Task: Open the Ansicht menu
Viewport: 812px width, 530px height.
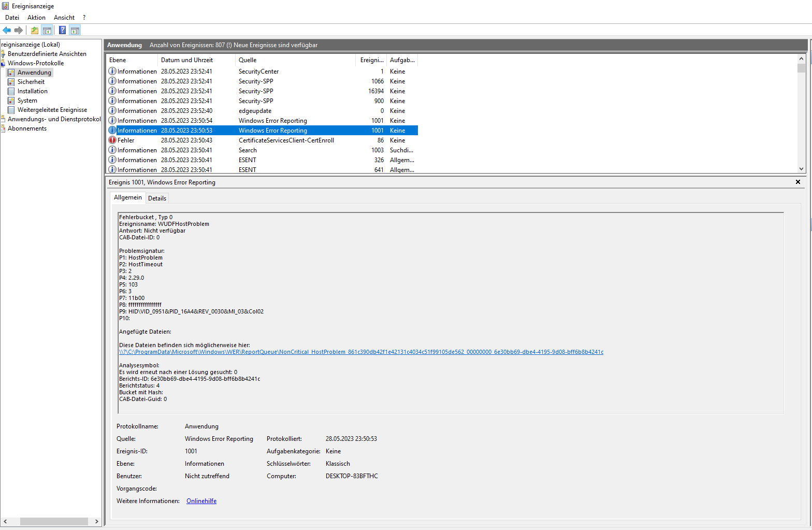Action: (x=64, y=18)
